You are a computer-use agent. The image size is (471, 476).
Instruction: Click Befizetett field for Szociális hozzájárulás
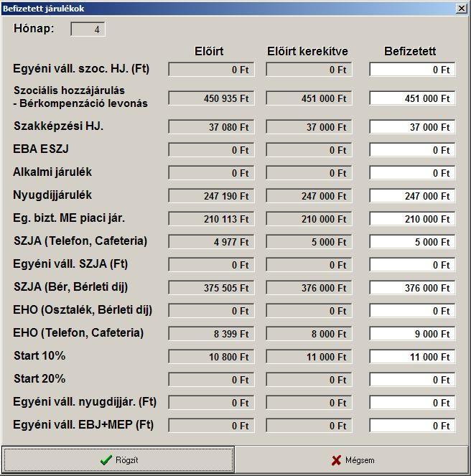[412, 98]
